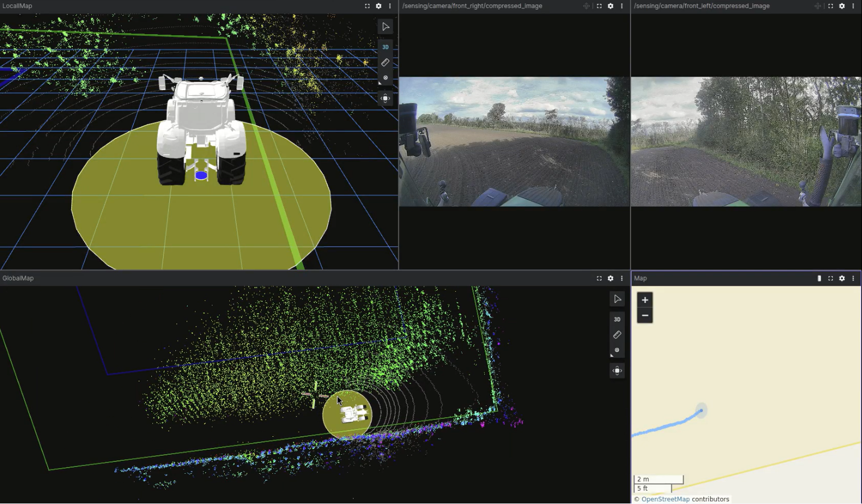Toggle the 3D camera mode in LocalMap
Viewport: 862px width, 504px height.
(x=386, y=47)
